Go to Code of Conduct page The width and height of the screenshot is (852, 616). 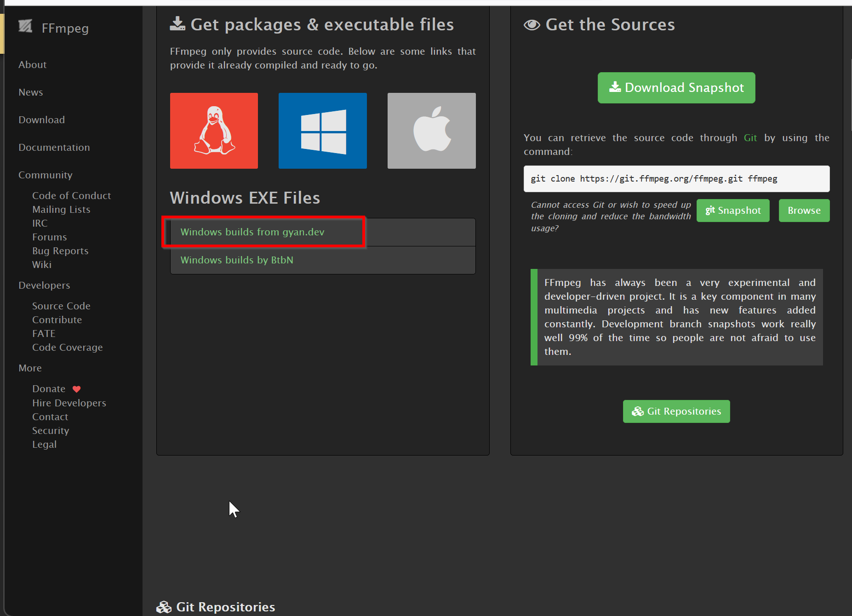(71, 196)
